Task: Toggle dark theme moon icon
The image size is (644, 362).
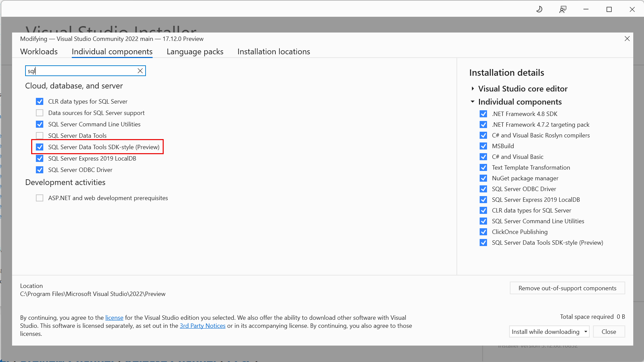Action: [539, 9]
